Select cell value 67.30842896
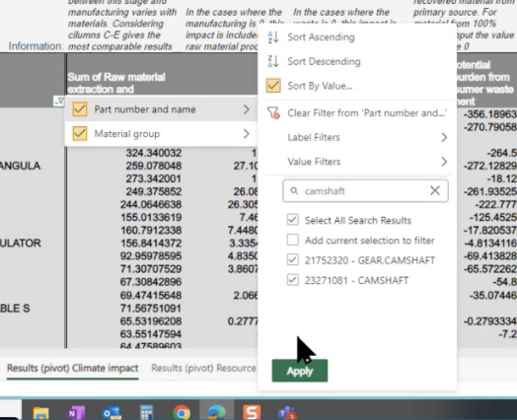 (x=151, y=282)
